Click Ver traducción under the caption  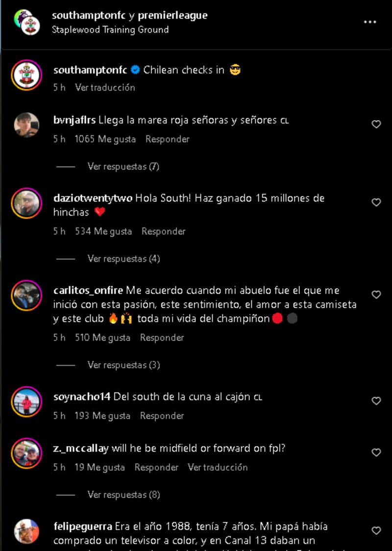tap(105, 87)
